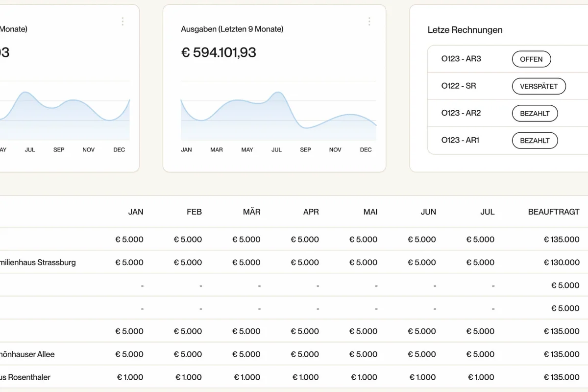Click the BEZAHLT badge for O123 - AR2

pyautogui.click(x=535, y=113)
